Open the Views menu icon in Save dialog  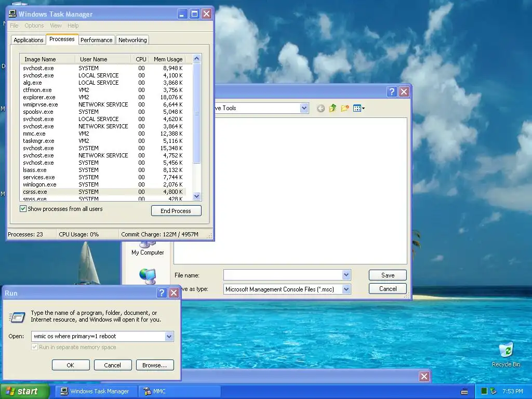[x=358, y=108]
